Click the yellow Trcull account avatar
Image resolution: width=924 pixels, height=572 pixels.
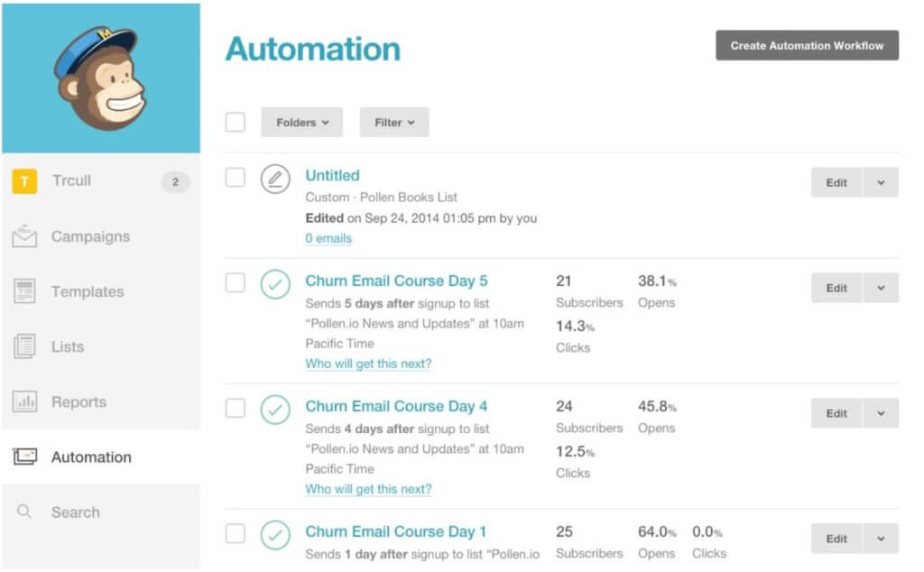tap(24, 181)
